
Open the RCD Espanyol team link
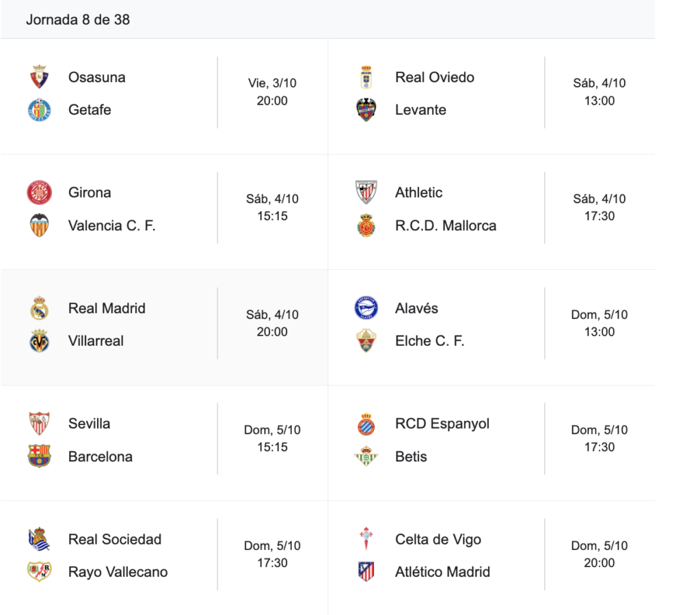tap(442, 424)
